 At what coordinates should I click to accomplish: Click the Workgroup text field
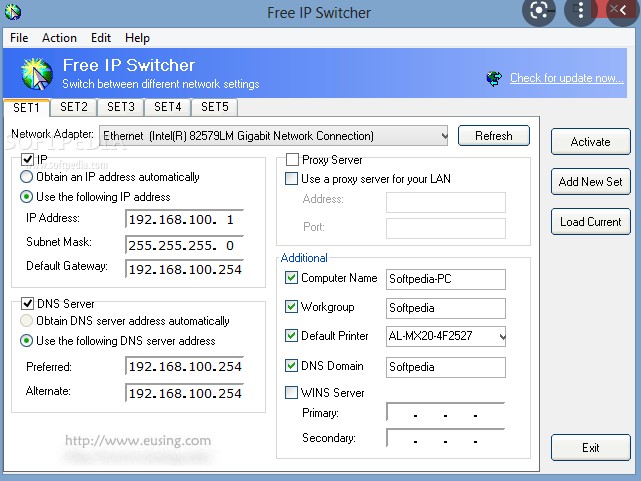click(x=446, y=308)
